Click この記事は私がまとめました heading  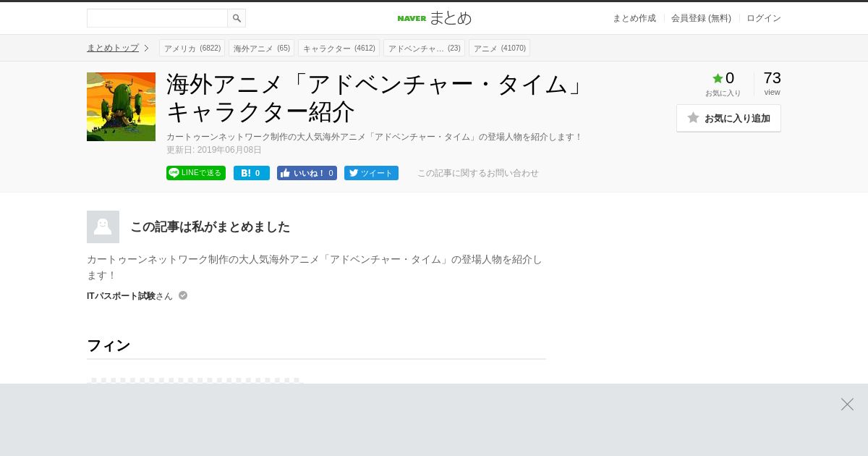tap(210, 227)
